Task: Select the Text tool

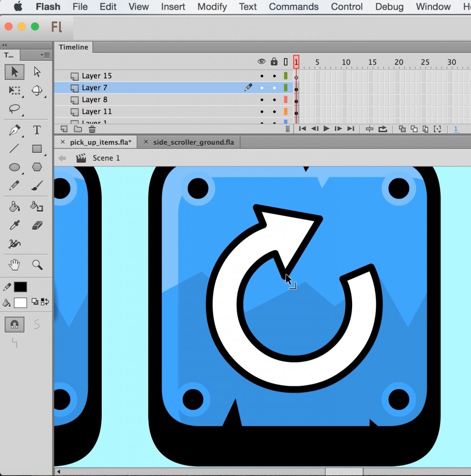Action: click(37, 131)
